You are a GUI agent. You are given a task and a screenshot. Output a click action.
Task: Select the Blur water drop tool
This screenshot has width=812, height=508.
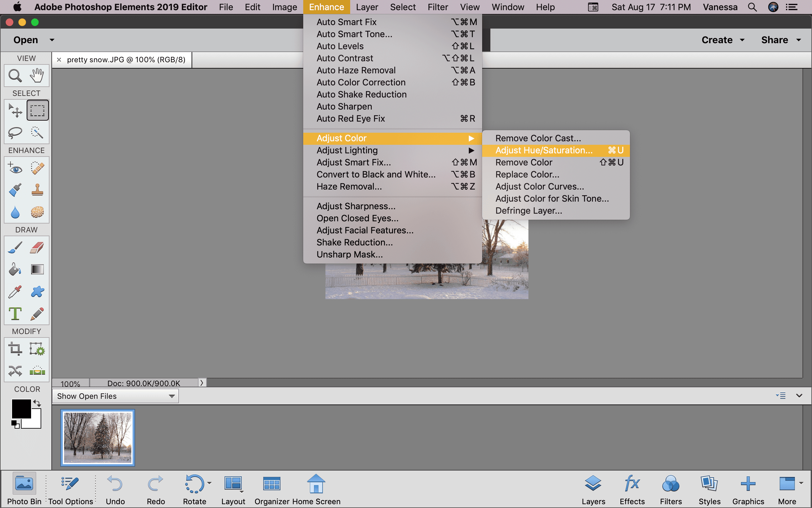click(x=15, y=212)
